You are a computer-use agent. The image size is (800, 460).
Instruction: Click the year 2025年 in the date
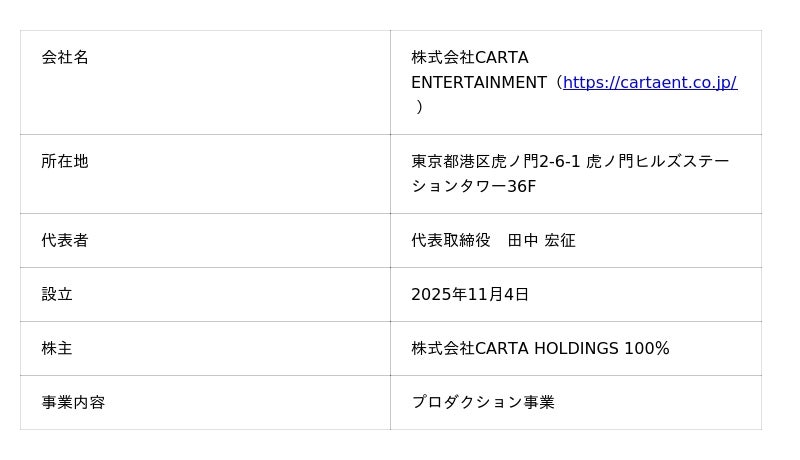pos(440,294)
